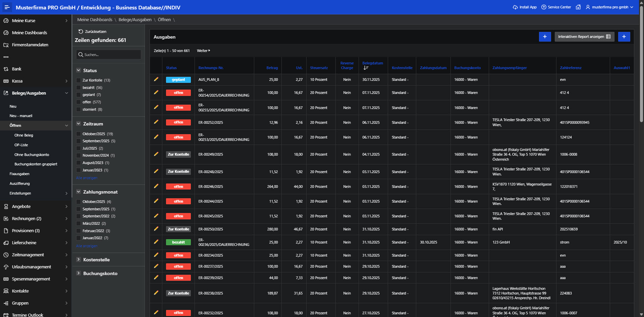Open the Service Center help icon

(544, 7)
